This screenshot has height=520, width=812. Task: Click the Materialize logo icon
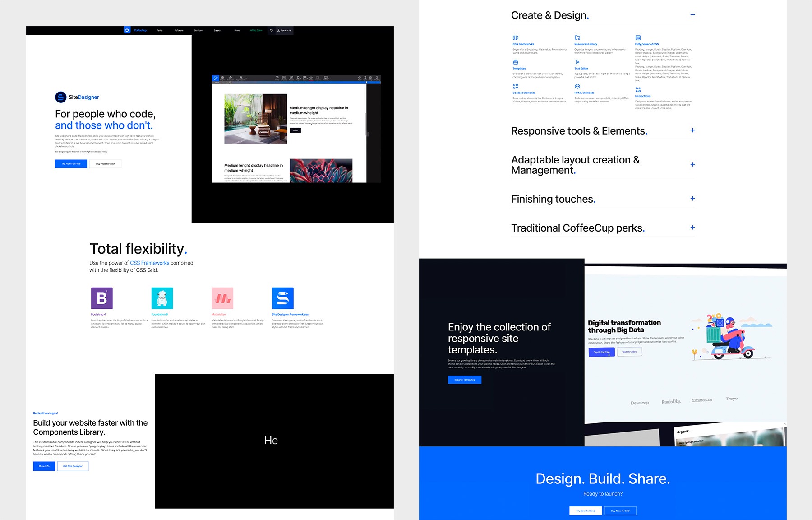click(222, 298)
